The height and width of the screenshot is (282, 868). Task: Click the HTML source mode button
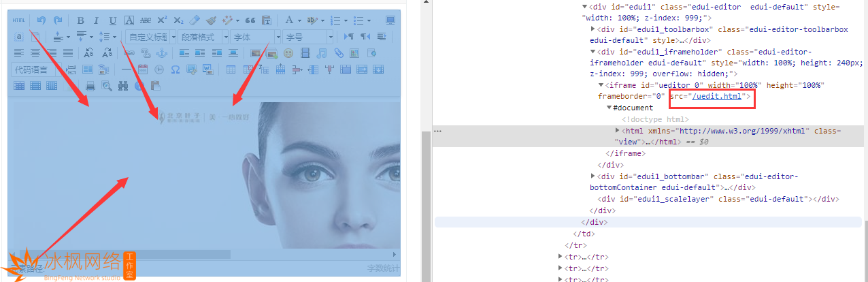(18, 20)
